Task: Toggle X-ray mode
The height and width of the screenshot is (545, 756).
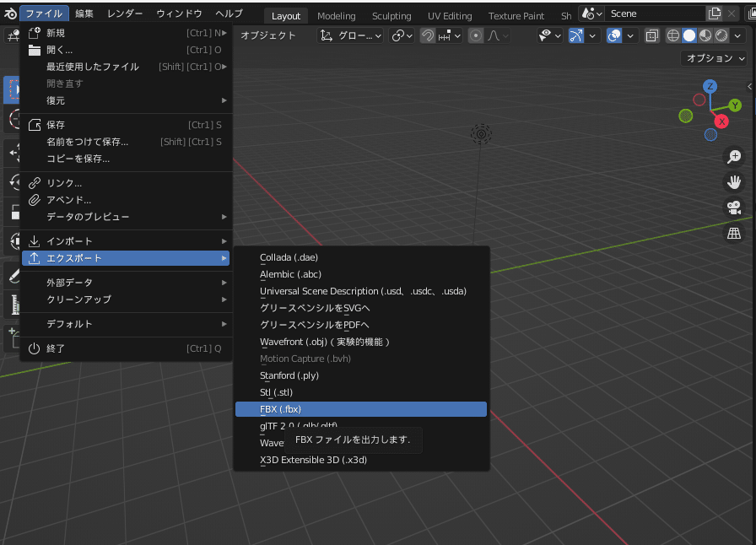Action: 652,35
